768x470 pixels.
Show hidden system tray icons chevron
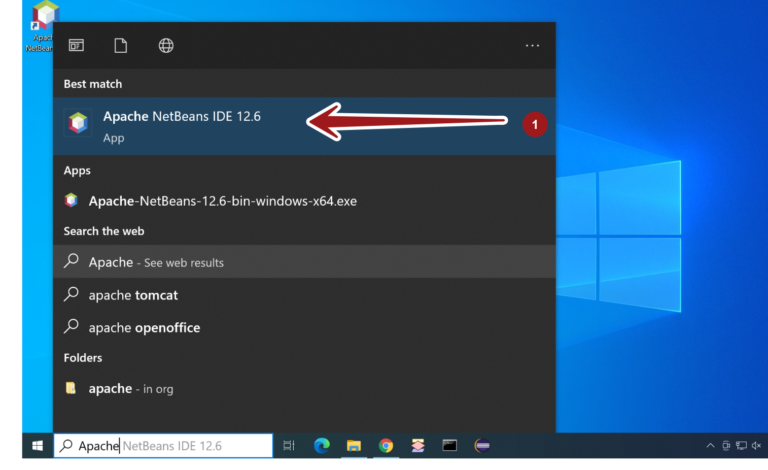coord(710,446)
